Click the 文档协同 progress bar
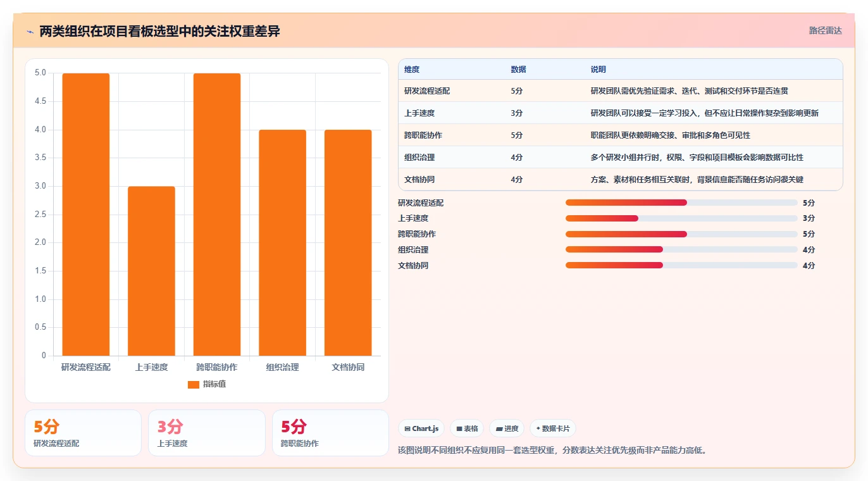This screenshot has height=481, width=868. pyautogui.click(x=681, y=266)
